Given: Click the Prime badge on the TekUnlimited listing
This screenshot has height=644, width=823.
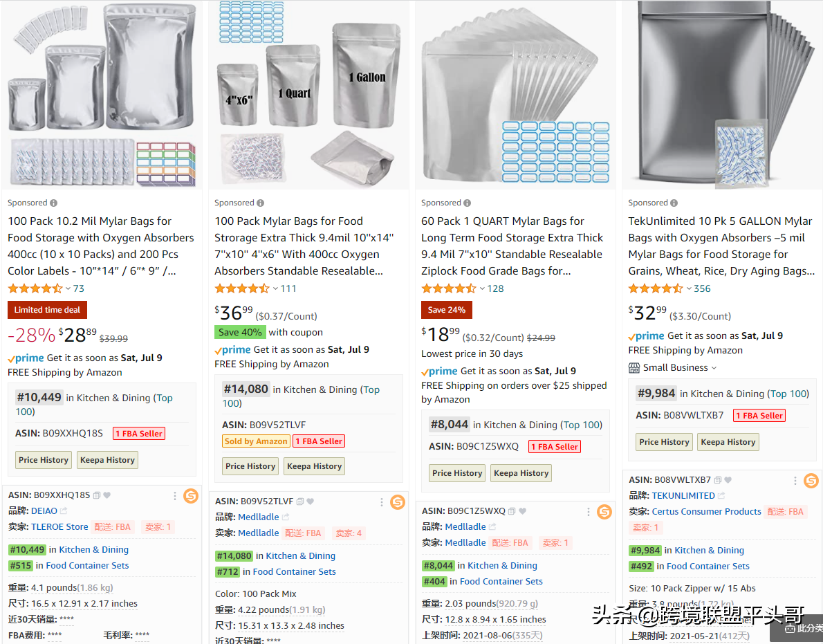Looking at the screenshot, I should click(645, 335).
